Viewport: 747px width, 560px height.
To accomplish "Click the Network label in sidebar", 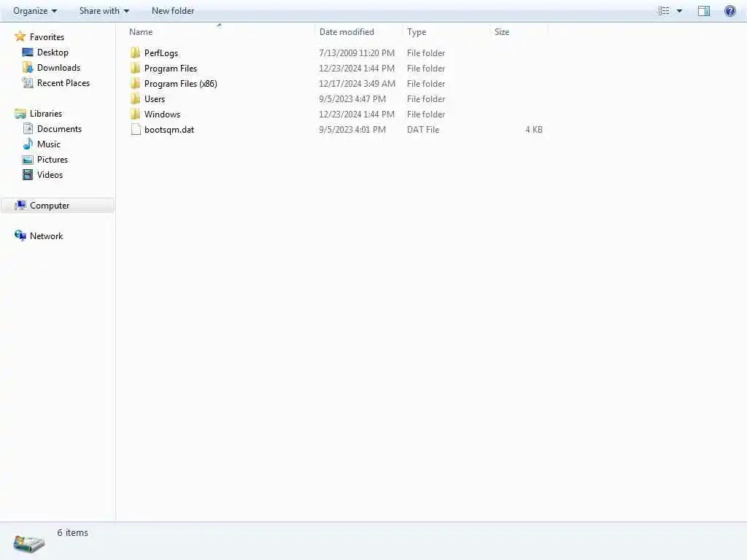I will 46,236.
